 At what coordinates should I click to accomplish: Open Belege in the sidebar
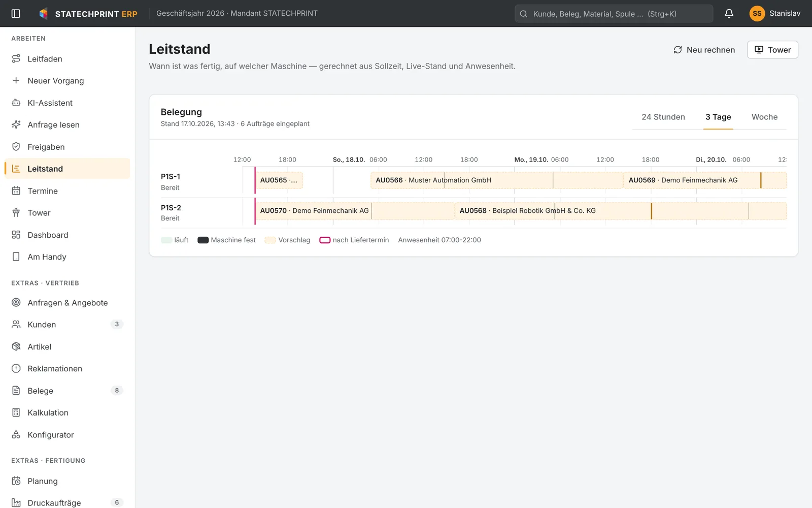coord(67,391)
